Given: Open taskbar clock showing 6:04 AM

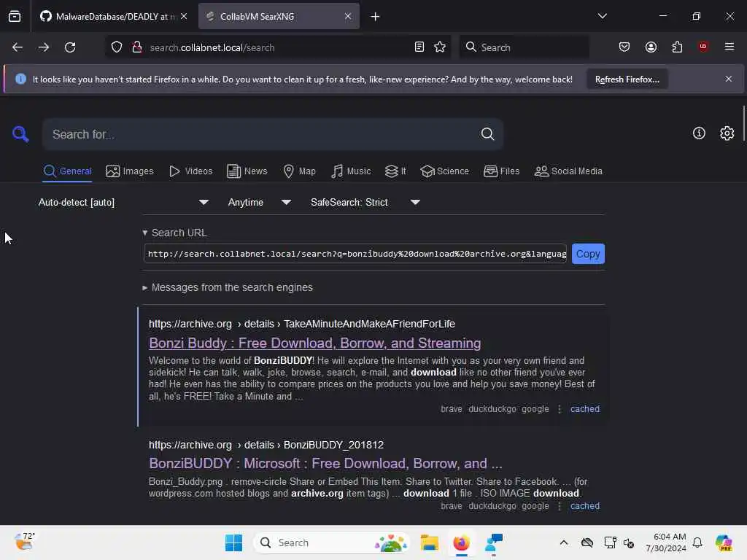Looking at the screenshot, I should tap(666, 542).
